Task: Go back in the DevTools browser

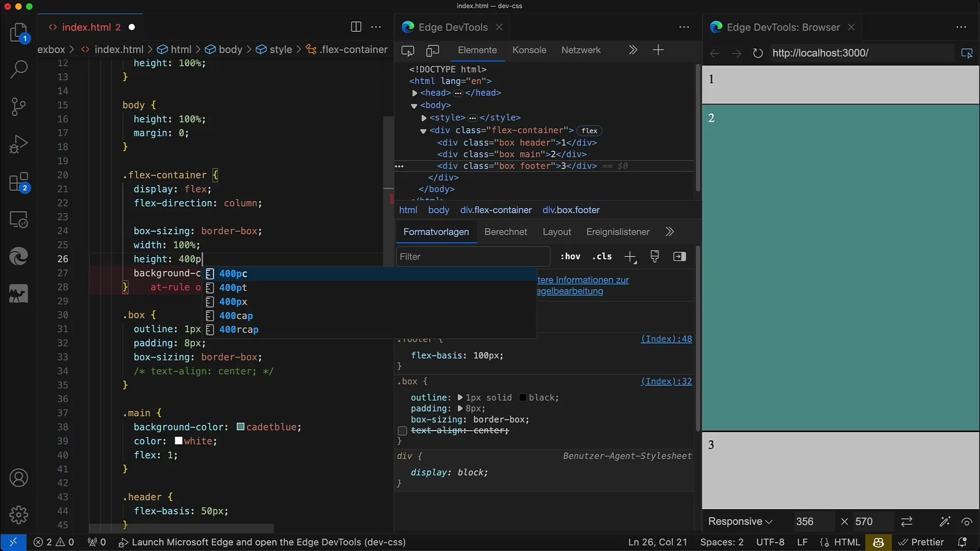Action: pos(715,53)
